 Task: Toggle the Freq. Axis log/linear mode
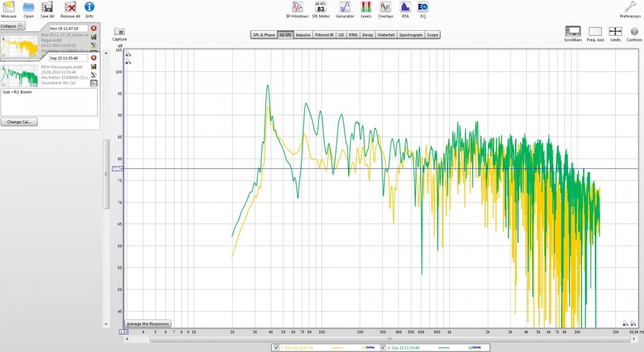[x=595, y=34]
